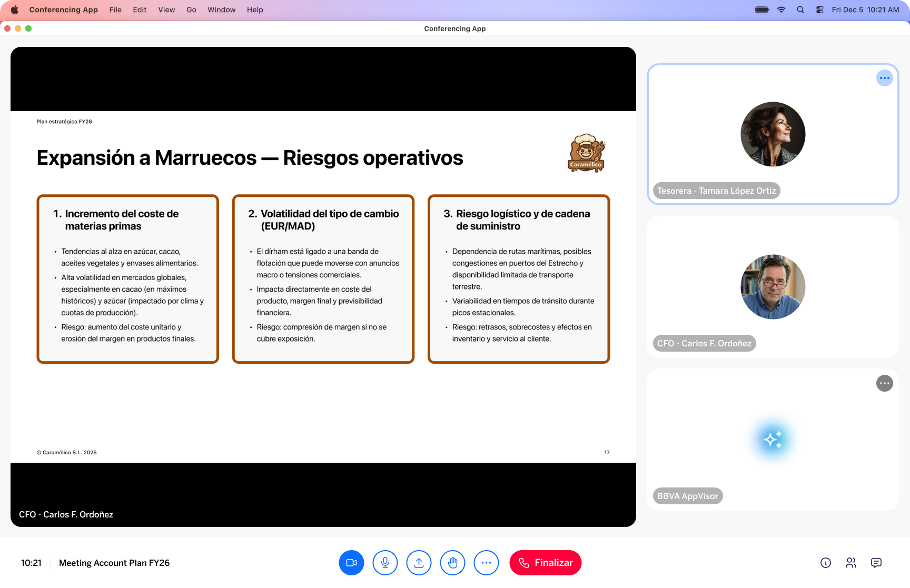Click the CFO - Carlos F. Ordoñez tile label

(704, 343)
